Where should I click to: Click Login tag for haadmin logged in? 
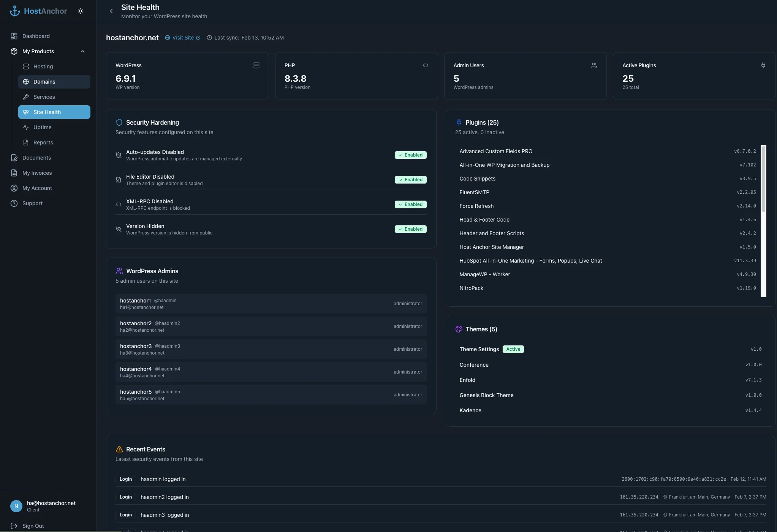[x=126, y=479]
